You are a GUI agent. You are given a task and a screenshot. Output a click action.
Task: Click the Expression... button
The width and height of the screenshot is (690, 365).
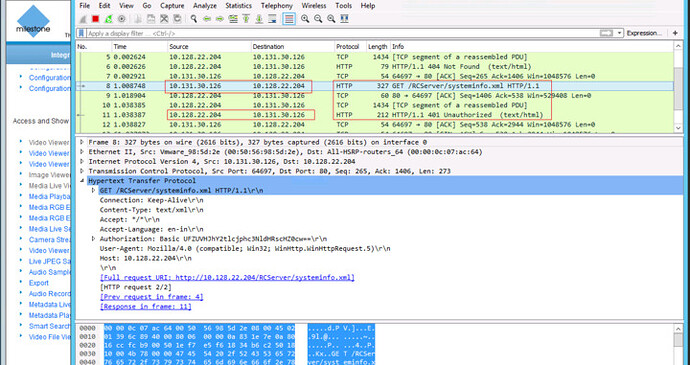(x=644, y=33)
